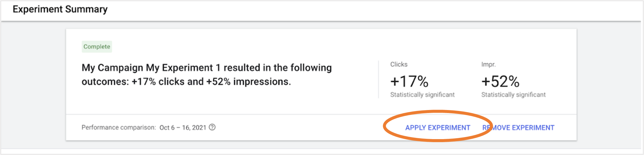
Task: Click the year 2021 in the date range
Action: pos(199,128)
